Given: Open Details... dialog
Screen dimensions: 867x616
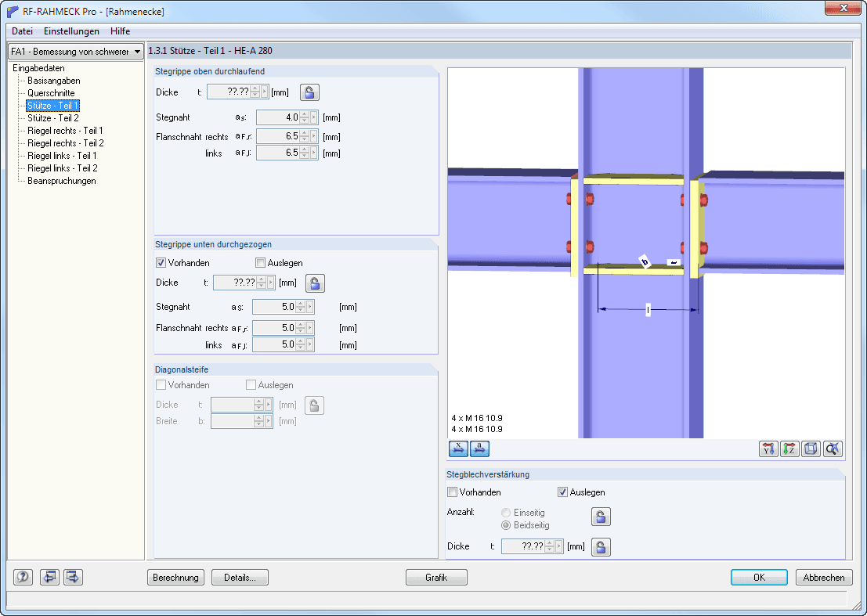Looking at the screenshot, I should (x=240, y=578).
